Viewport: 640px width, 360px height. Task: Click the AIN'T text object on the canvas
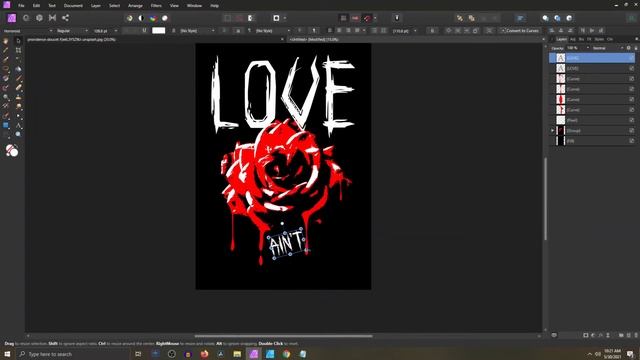click(287, 243)
